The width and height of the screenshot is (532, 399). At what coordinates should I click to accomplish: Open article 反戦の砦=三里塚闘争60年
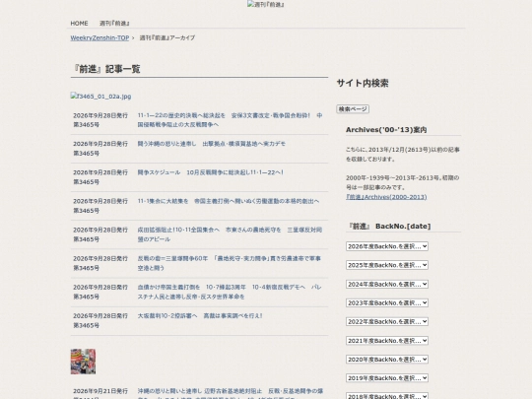[x=229, y=263]
